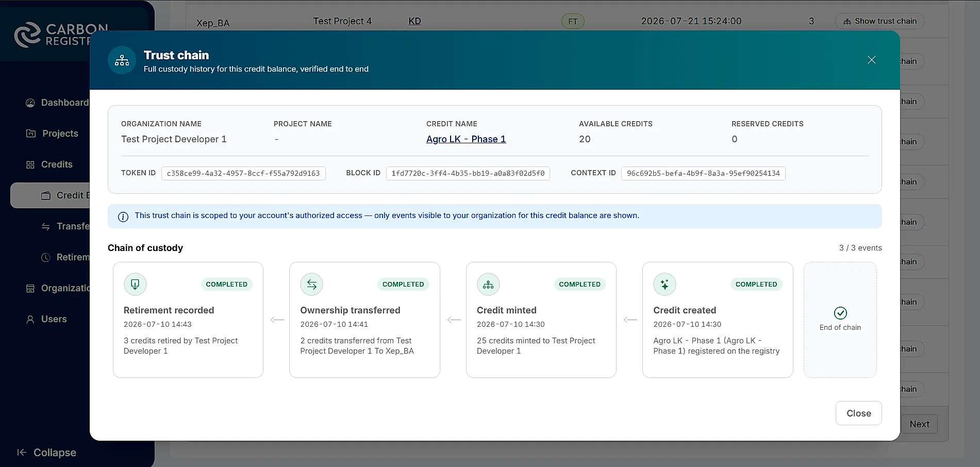Click the Credit Balances wallet icon
The width and height of the screenshot is (980, 467).
(x=46, y=195)
